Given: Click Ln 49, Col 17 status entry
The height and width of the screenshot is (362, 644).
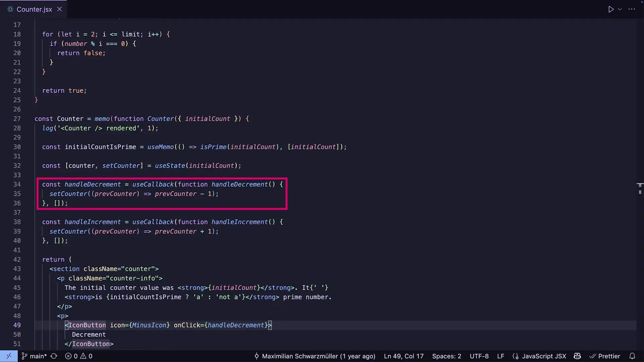Looking at the screenshot, I should 404,356.
